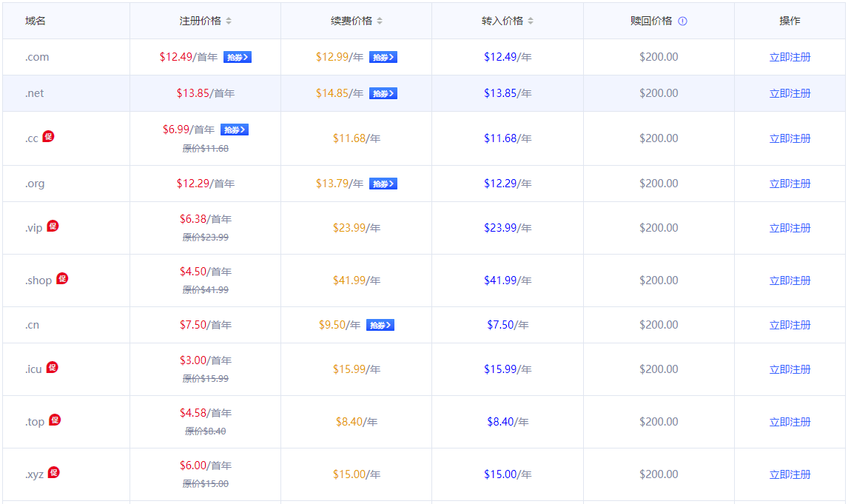Click $12.99/年 renewal price for .com
The width and height of the screenshot is (851, 504).
pyautogui.click(x=340, y=57)
